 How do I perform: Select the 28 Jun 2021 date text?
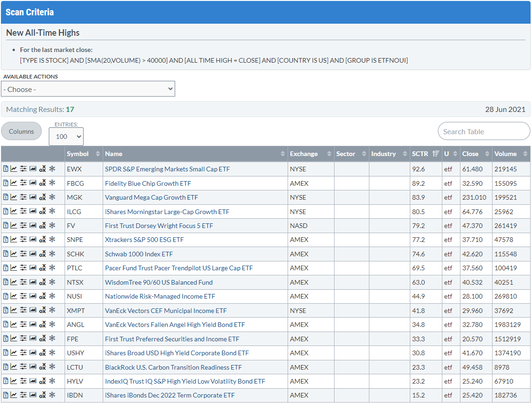tap(505, 109)
